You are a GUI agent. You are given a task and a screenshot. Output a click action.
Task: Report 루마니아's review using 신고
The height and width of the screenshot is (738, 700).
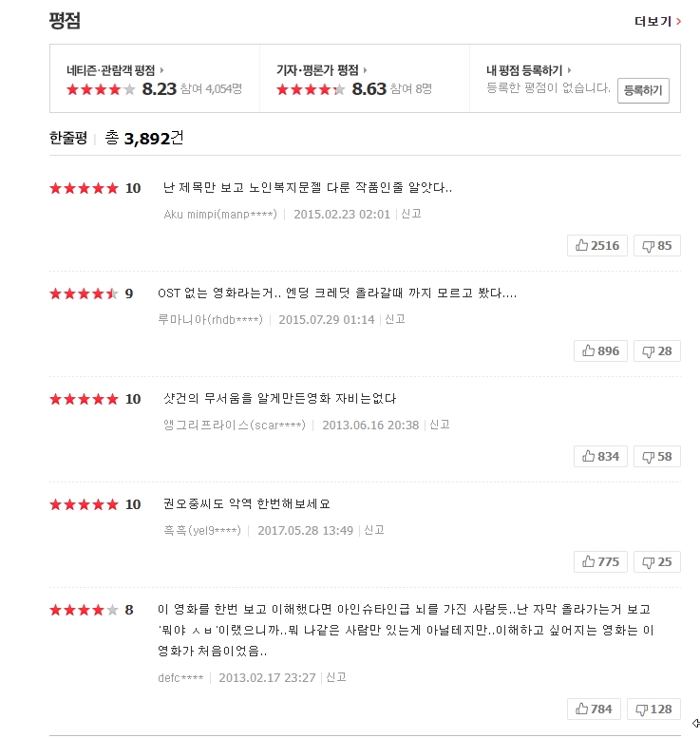coord(395,319)
